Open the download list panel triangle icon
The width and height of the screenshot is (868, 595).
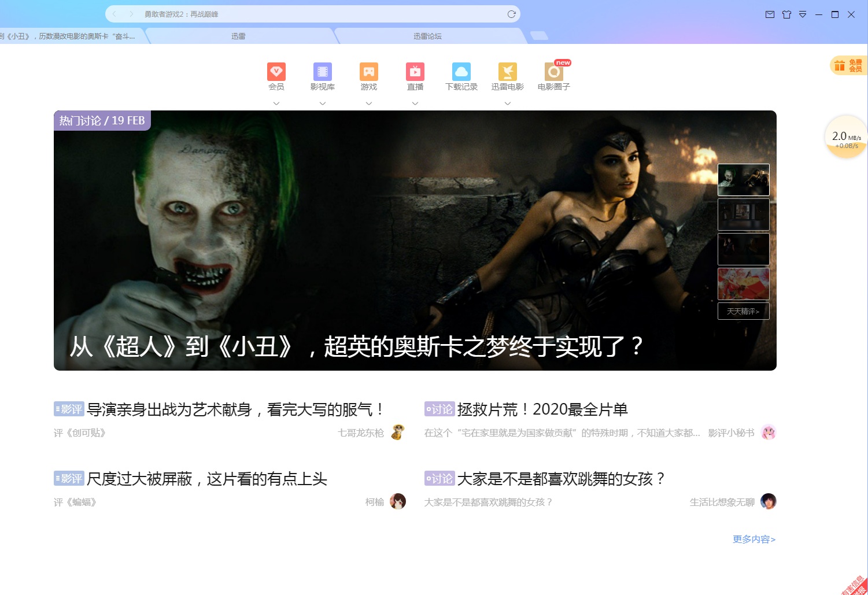pyautogui.click(x=803, y=14)
